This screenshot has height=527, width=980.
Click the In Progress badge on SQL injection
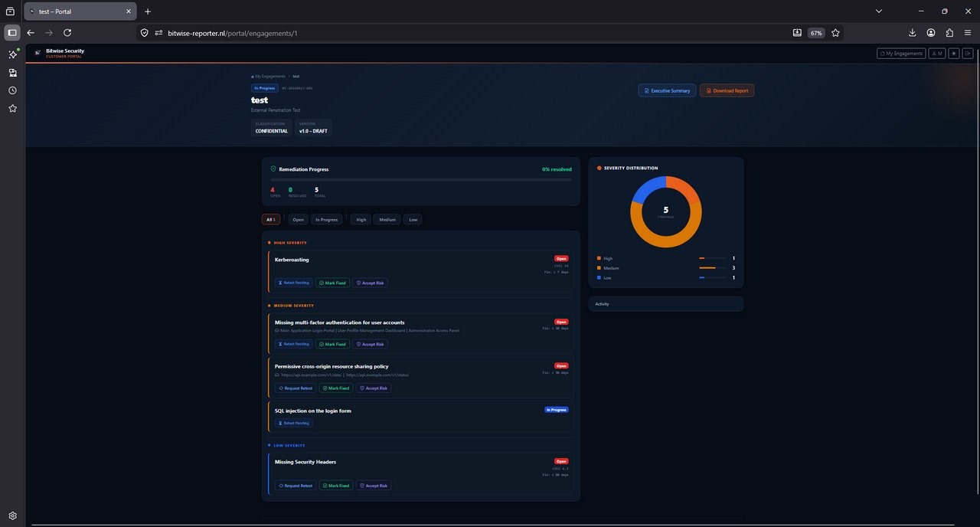(x=557, y=410)
